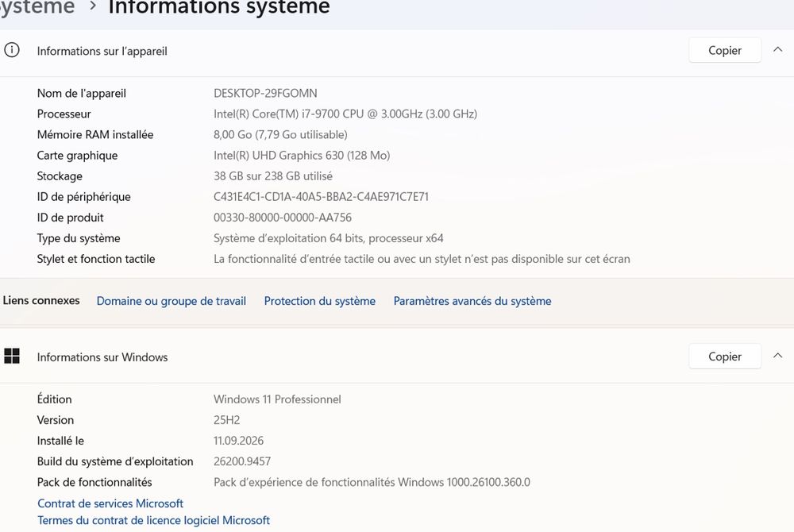Copy the device information section

click(x=725, y=51)
